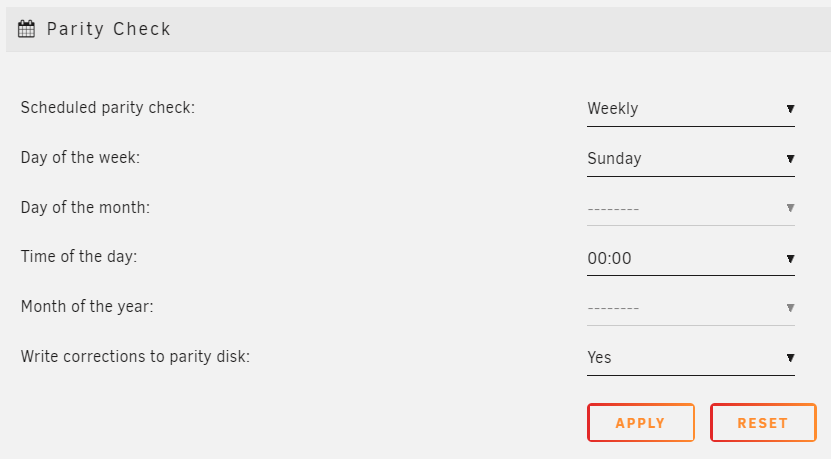831x459 pixels.
Task: Click the disabled Day of the month dropdown
Action: pyautogui.click(x=691, y=208)
